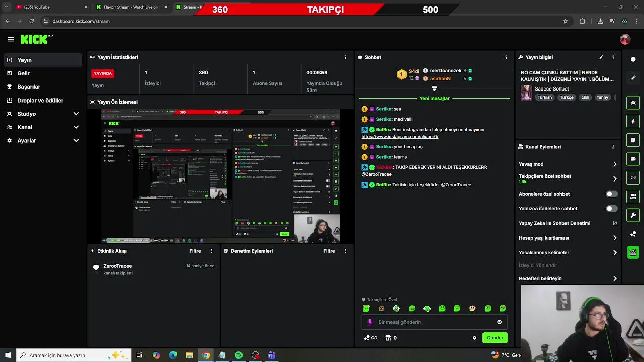Click the Kick logo
This screenshot has width=644, height=362.
[36, 39]
